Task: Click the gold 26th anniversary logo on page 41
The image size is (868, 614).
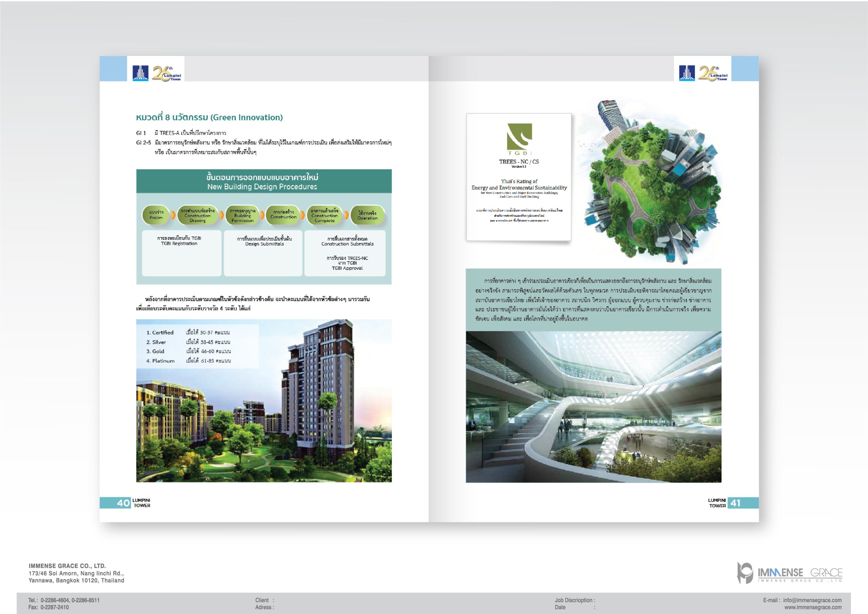Action: tap(713, 73)
